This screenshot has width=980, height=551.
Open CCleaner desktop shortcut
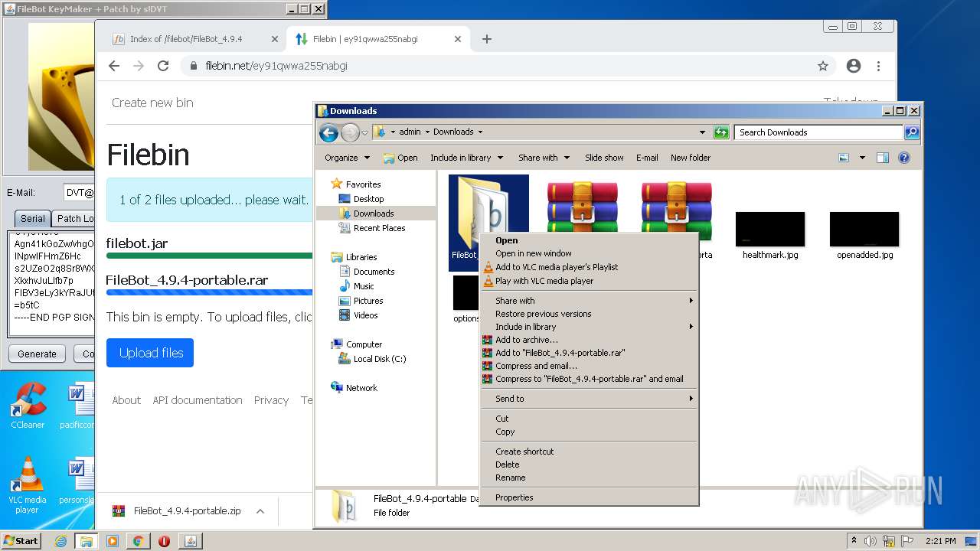(28, 406)
